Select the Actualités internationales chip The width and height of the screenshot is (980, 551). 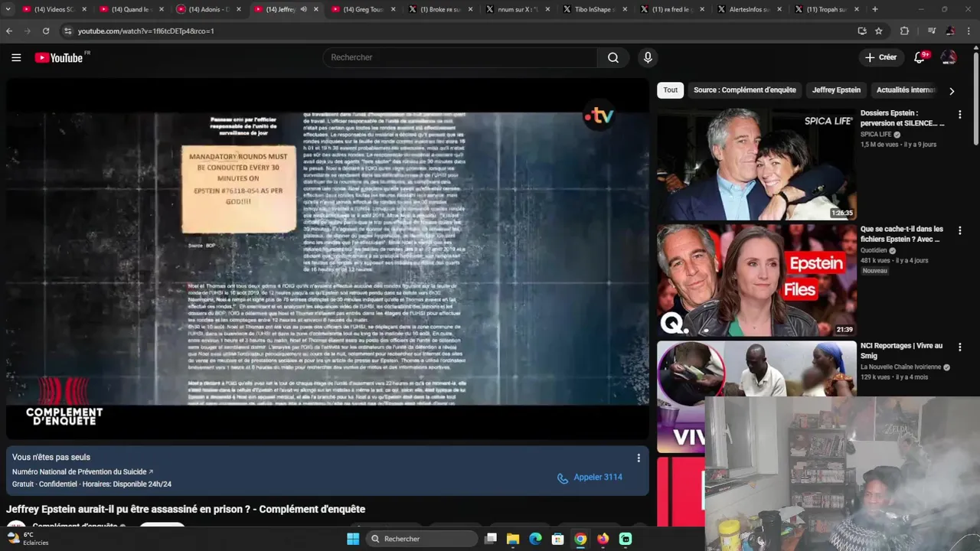pos(906,90)
